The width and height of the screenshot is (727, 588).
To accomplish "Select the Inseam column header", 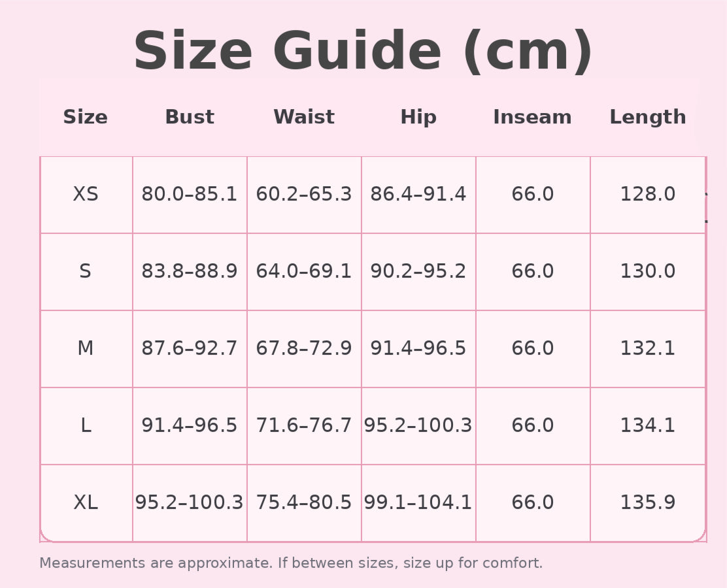I will click(532, 118).
